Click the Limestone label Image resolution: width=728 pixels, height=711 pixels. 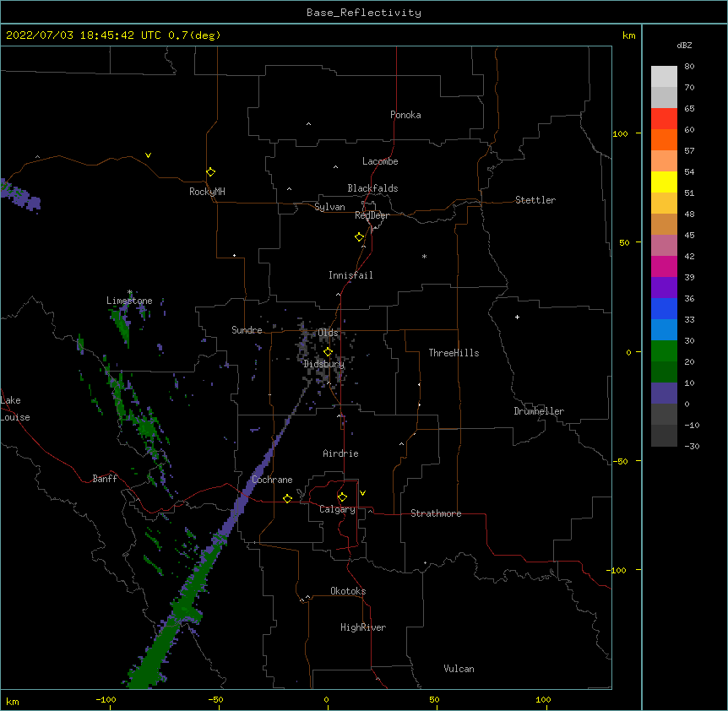tap(129, 301)
